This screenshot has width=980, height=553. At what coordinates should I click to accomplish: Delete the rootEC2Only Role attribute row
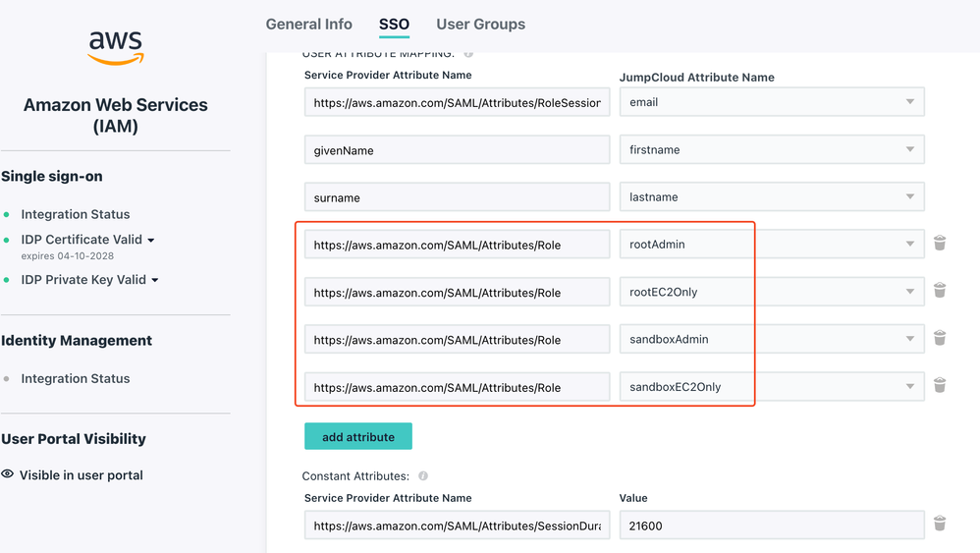(x=940, y=290)
